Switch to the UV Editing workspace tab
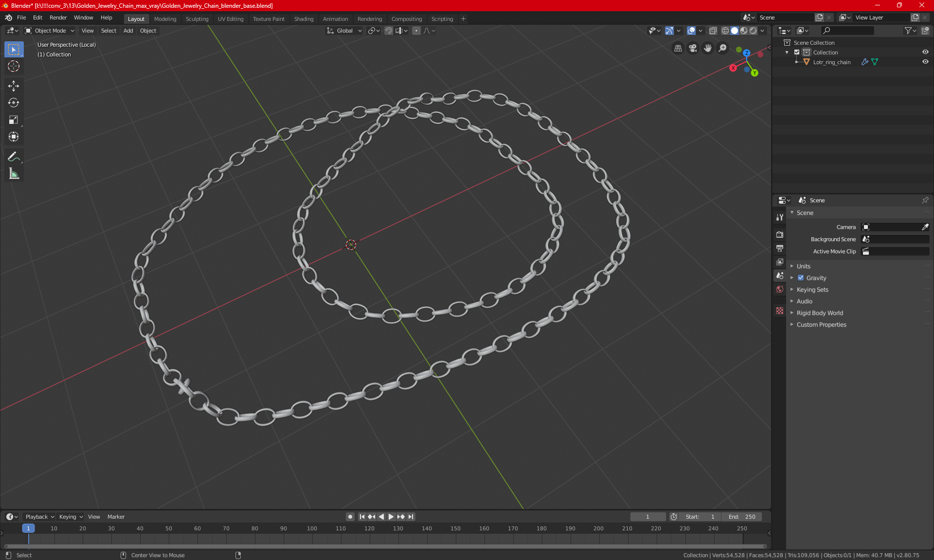The width and height of the screenshot is (934, 560). (231, 19)
